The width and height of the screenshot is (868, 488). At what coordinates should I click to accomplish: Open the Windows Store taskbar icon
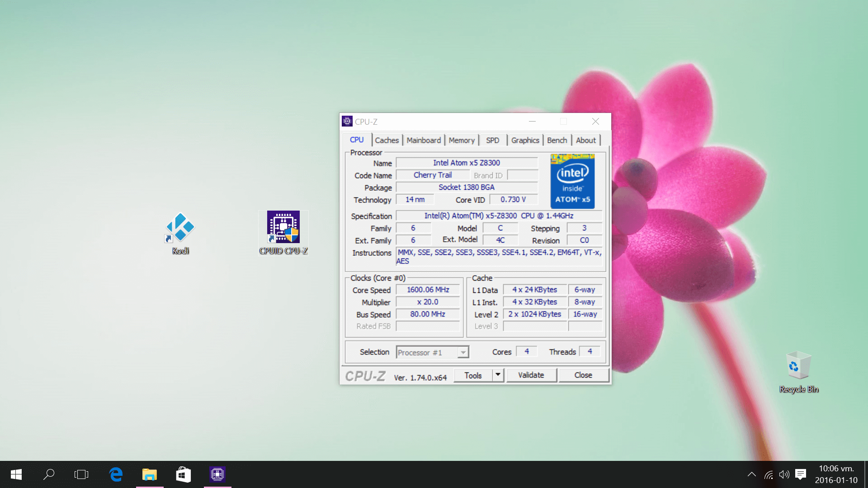pos(184,474)
